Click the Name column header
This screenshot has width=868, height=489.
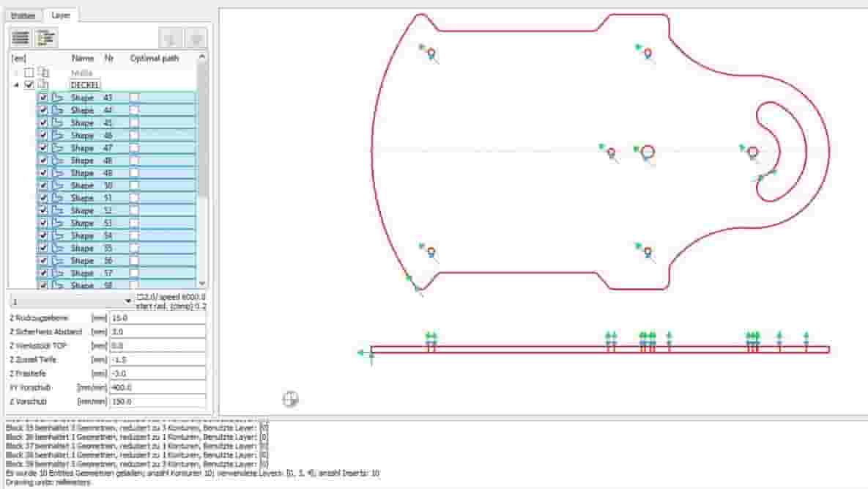pos(83,58)
